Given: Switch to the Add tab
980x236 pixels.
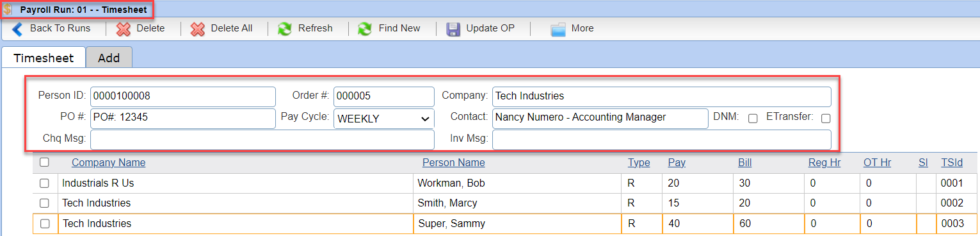Looking at the screenshot, I should point(109,58).
